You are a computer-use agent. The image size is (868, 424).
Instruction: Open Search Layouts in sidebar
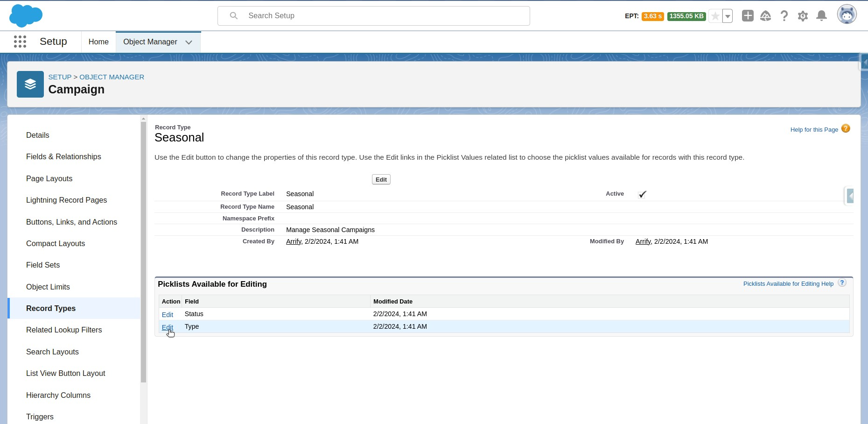click(52, 352)
